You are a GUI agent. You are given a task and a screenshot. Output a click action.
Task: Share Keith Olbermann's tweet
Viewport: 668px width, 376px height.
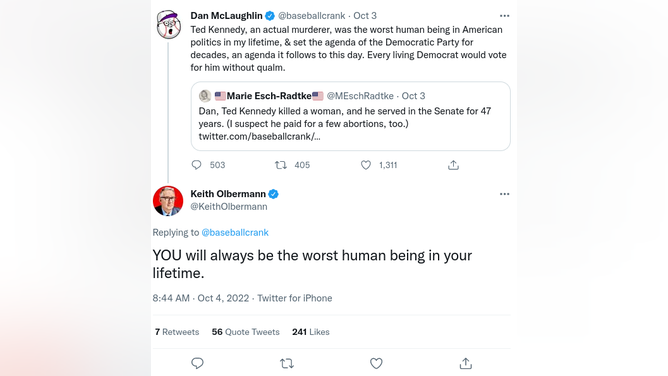click(466, 363)
